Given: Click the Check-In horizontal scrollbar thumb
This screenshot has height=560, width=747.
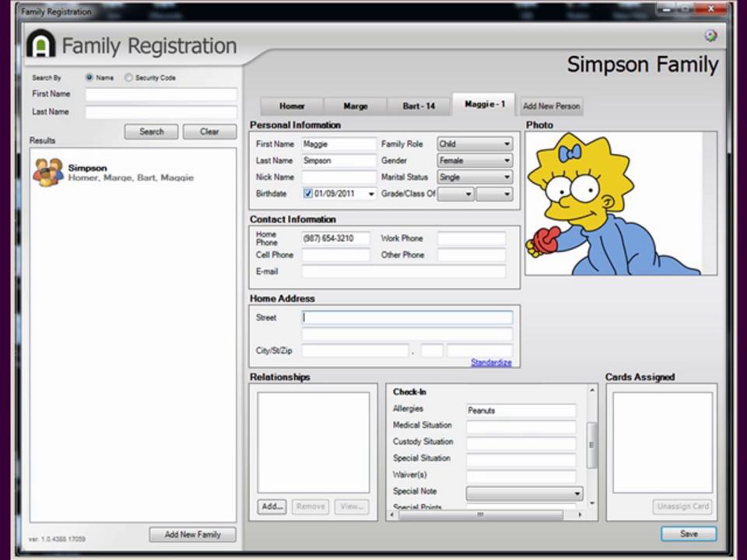Looking at the screenshot, I should point(480,515).
